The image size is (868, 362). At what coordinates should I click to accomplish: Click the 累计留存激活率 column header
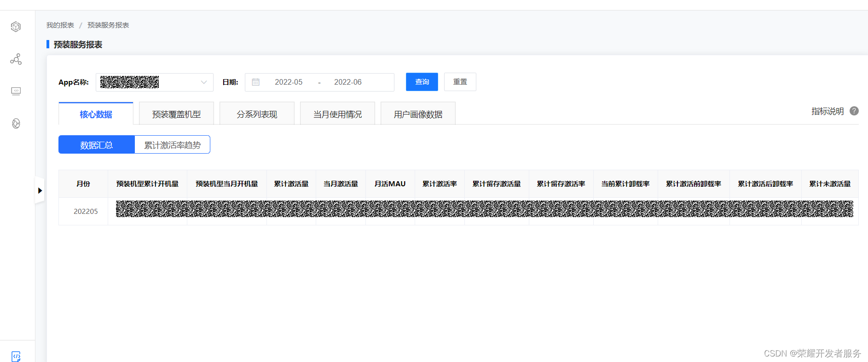point(561,184)
